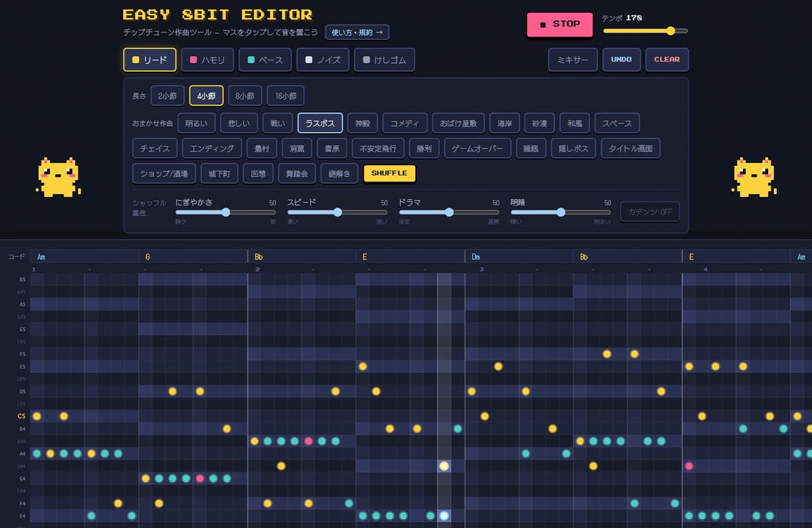Image resolution: width=812 pixels, height=528 pixels.
Task: Choose the おばけ屋敷 preset
Action: coord(458,123)
